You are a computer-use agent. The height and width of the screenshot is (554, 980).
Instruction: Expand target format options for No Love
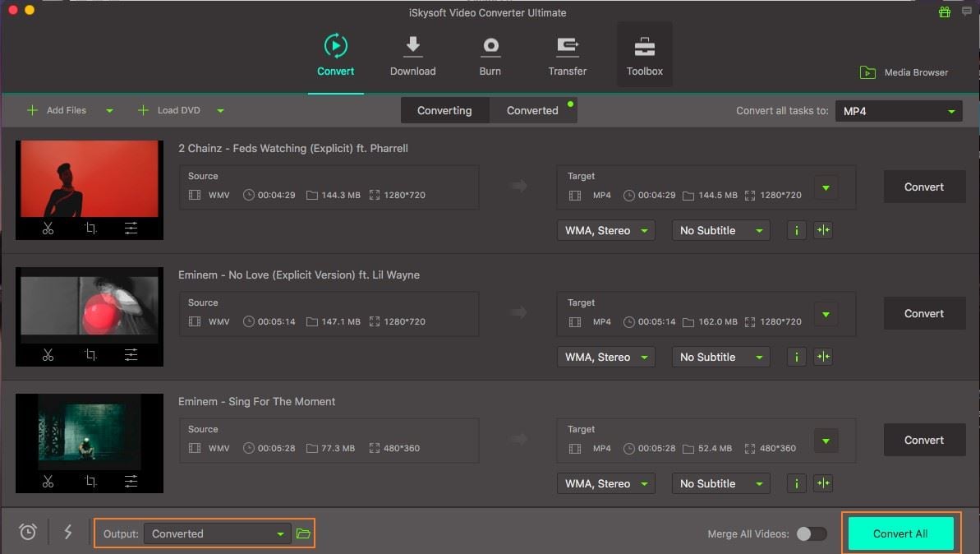pyautogui.click(x=826, y=315)
